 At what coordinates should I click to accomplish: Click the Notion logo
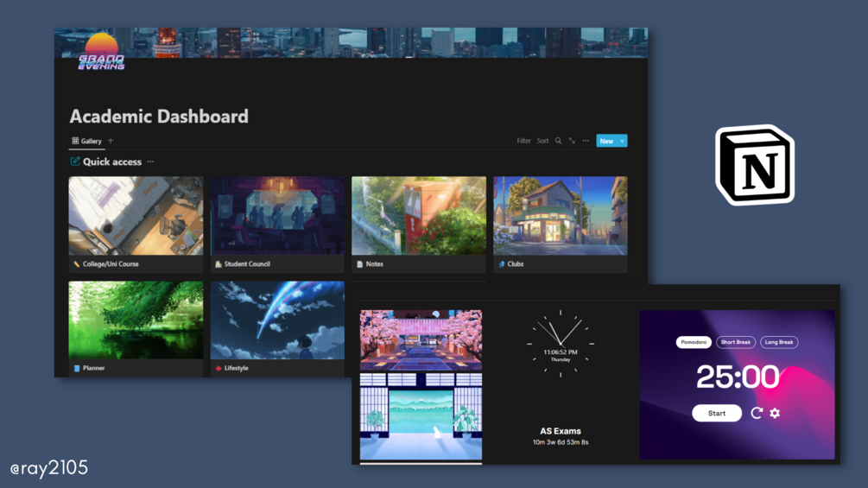coord(755,165)
